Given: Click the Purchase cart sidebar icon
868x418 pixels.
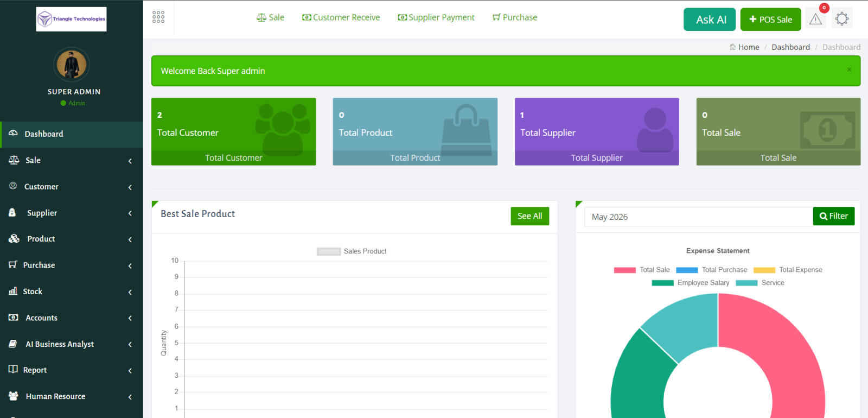Looking at the screenshot, I should click(13, 265).
